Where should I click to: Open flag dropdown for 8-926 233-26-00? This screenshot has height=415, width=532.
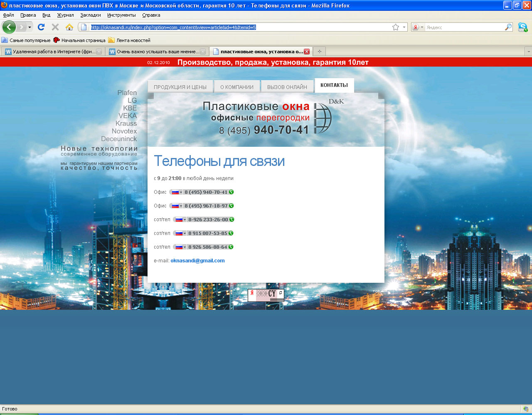[180, 220]
